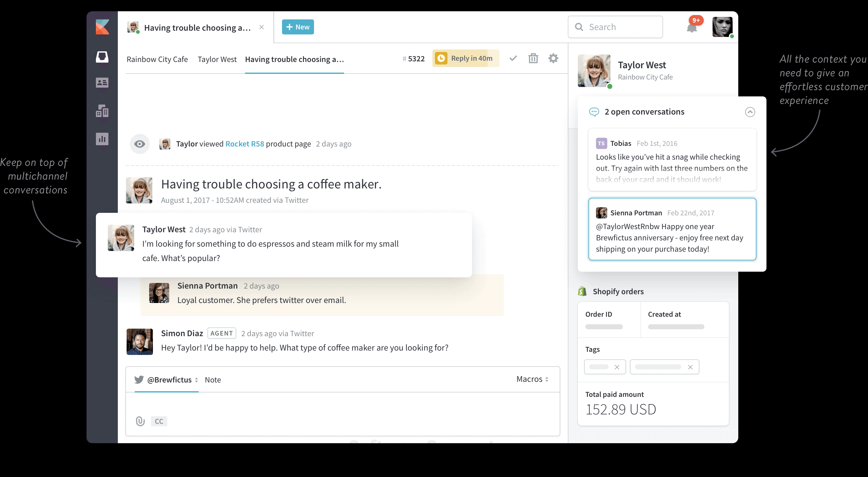This screenshot has height=477, width=868.
Task: Open the reports bar chart sidebar icon
Action: (102, 139)
